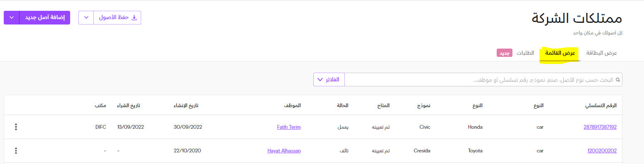Open serial number 1200200202 link
644x164 pixels.
coord(602,151)
